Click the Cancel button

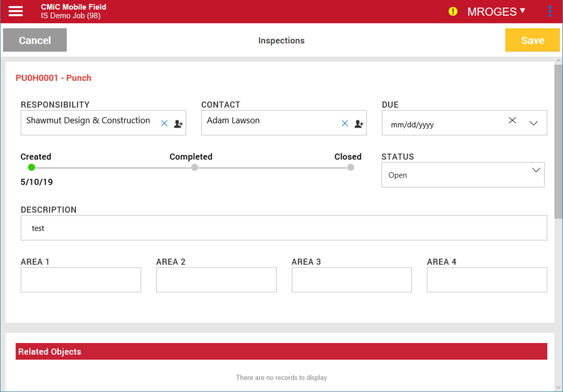35,40
